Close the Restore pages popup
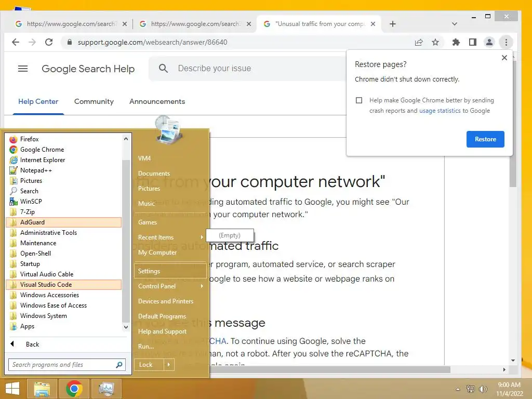Image resolution: width=532 pixels, height=399 pixels. click(x=504, y=58)
